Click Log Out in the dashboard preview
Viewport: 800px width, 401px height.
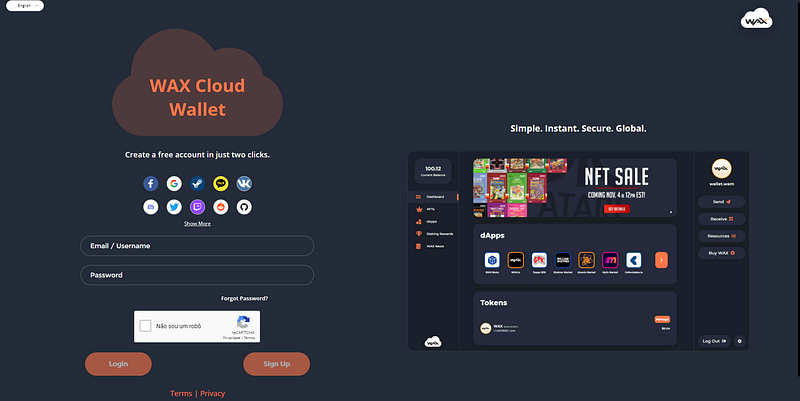click(x=714, y=341)
